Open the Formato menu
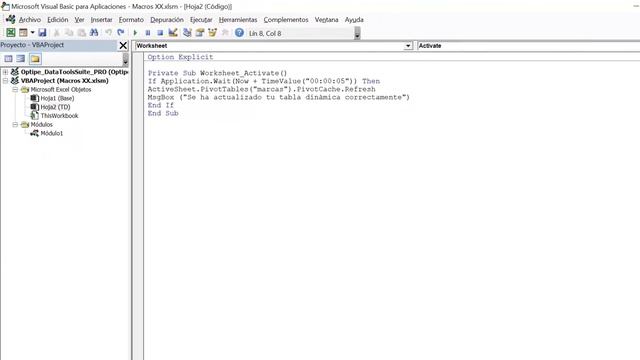640x360 pixels. (x=131, y=20)
